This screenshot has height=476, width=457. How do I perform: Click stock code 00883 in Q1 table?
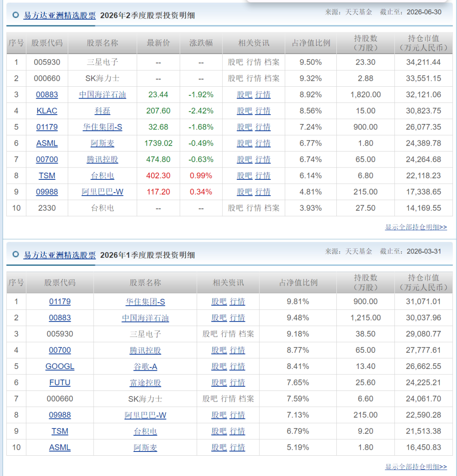click(60, 318)
